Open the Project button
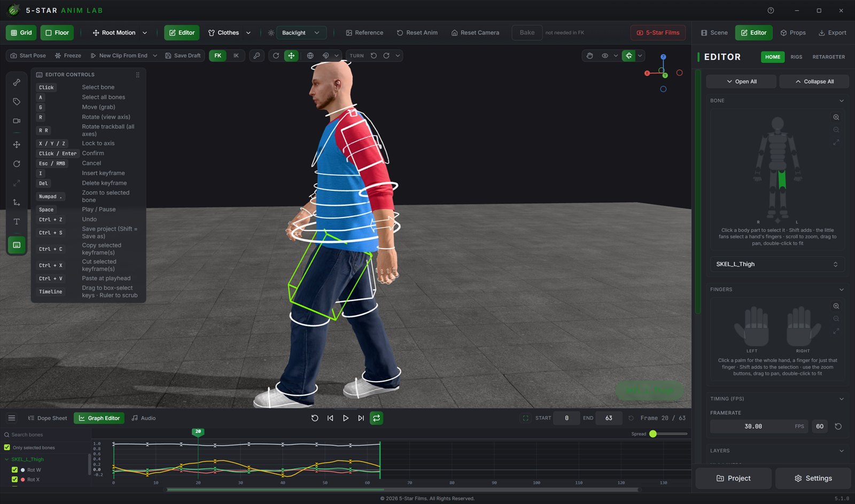Screen dimensions: 855x504 click(x=733, y=478)
